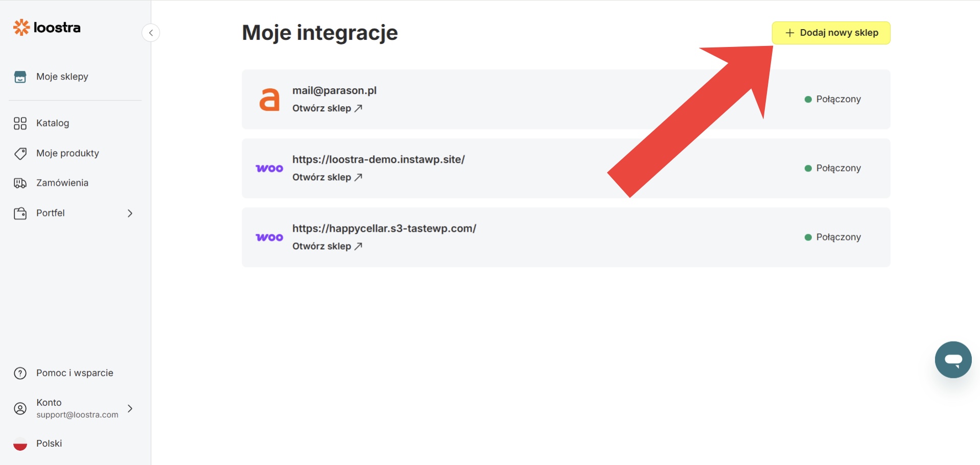The image size is (980, 465).
Task: Click the loostra logo
Action: click(x=46, y=28)
